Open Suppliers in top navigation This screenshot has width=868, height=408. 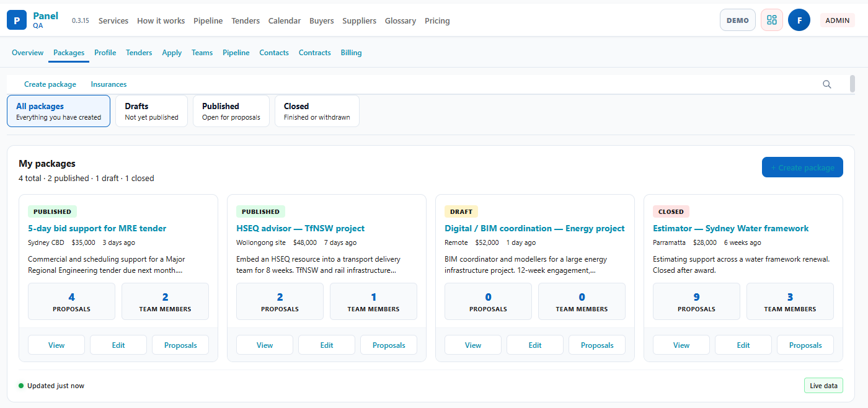coord(360,20)
